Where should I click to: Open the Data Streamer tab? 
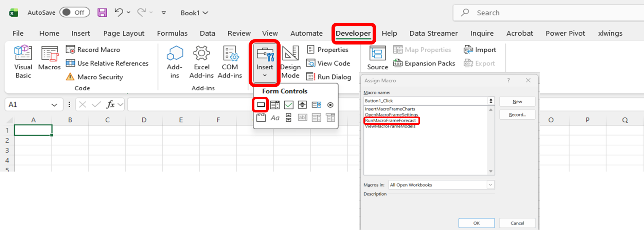433,33
